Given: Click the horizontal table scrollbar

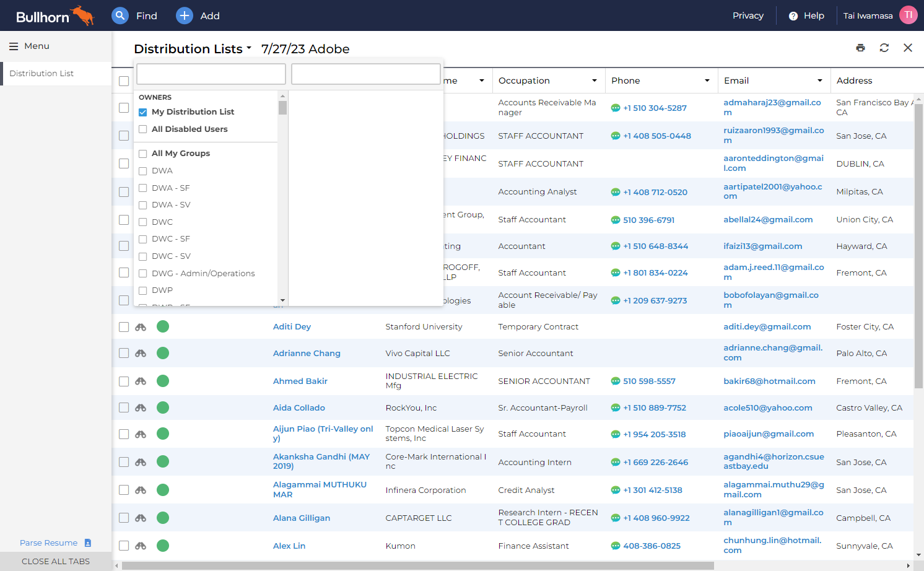Looking at the screenshot, I should coord(418,565).
